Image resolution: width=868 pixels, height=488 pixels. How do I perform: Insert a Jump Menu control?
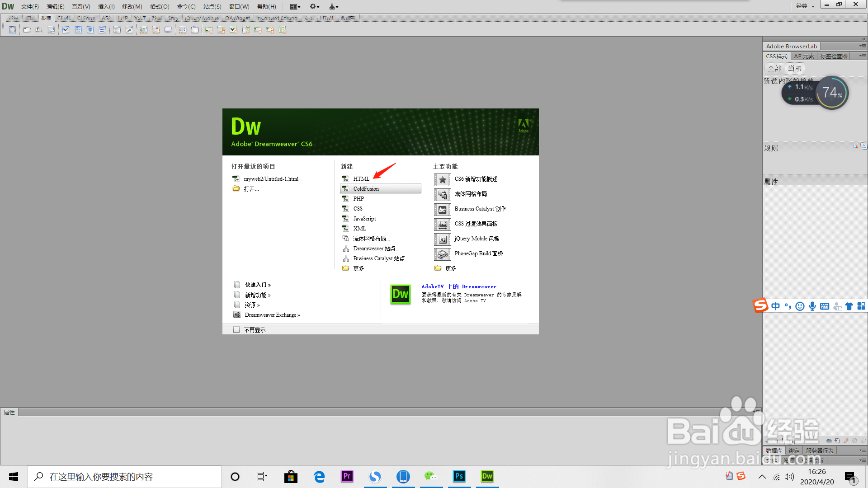[x=129, y=30]
